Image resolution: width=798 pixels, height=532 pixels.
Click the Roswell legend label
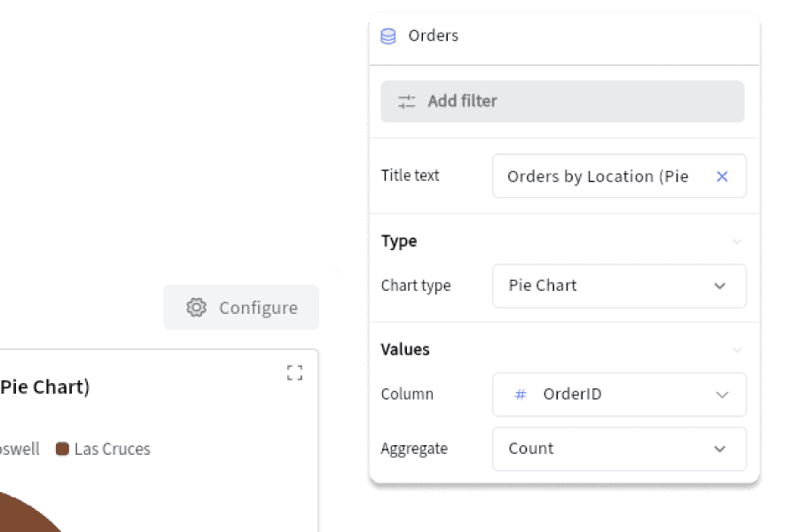[20, 449]
